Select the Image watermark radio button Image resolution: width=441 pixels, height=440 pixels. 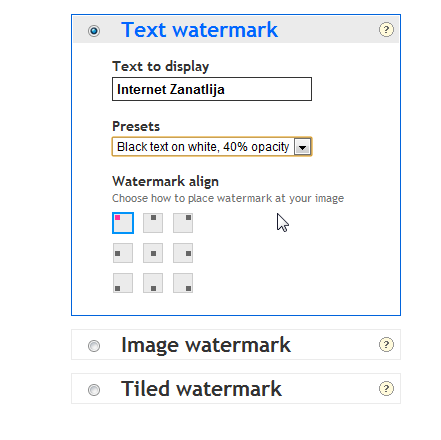point(94,346)
